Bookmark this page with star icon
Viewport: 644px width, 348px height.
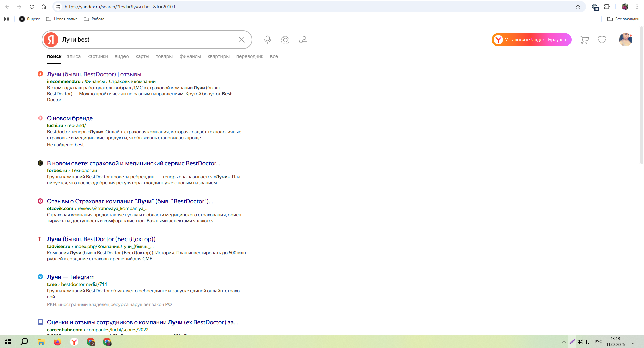tap(578, 7)
